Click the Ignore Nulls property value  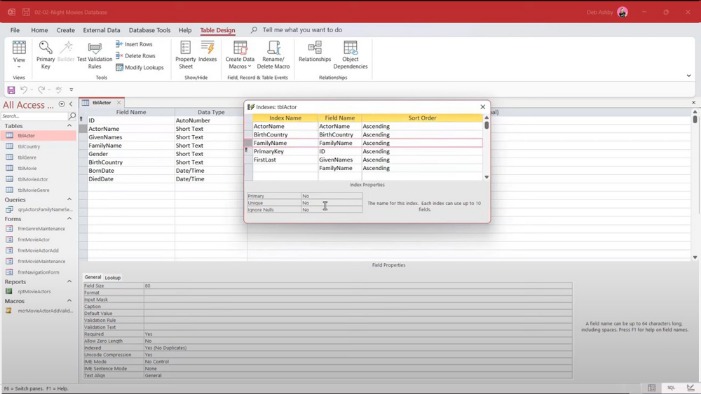(x=332, y=210)
